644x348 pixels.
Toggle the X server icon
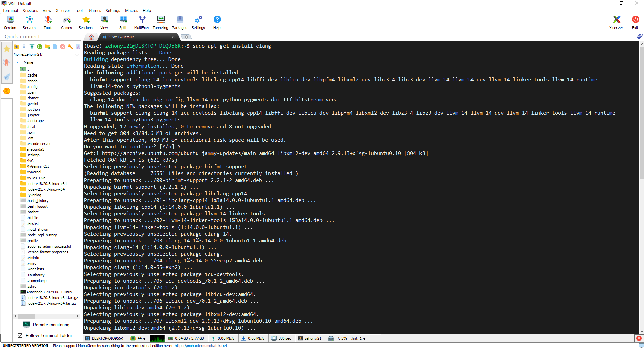pos(616,22)
